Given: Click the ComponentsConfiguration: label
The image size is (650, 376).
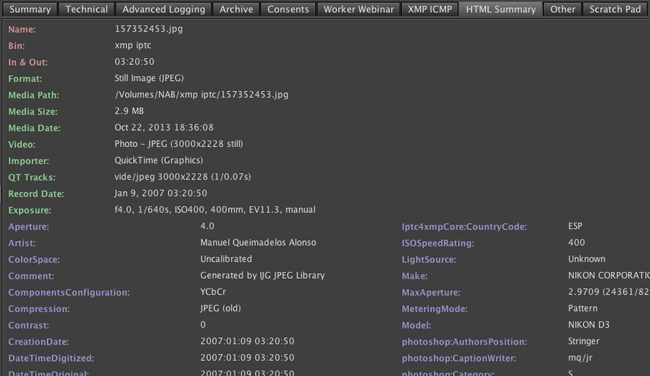Looking at the screenshot, I should 69,292.
